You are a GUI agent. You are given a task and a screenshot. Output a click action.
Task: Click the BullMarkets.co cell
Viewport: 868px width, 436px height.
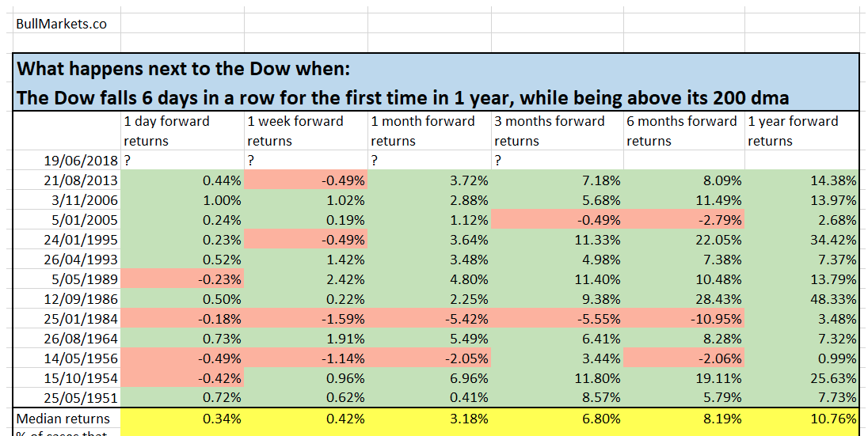(x=62, y=24)
